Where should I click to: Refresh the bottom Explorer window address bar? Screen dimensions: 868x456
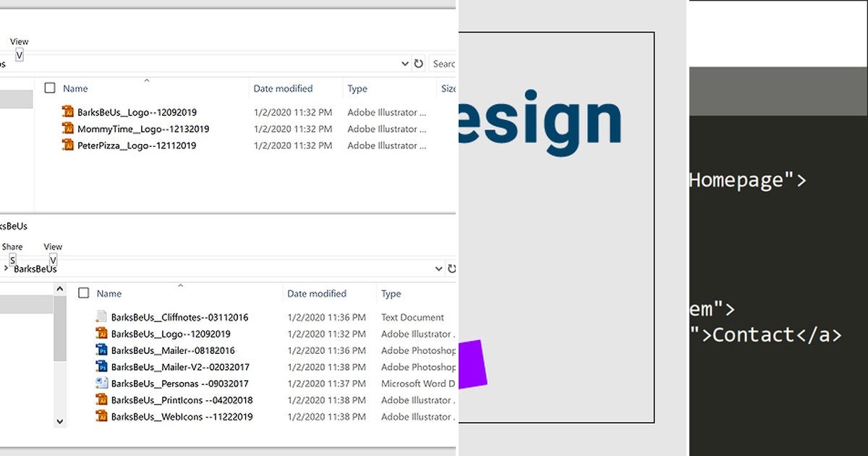click(451, 269)
